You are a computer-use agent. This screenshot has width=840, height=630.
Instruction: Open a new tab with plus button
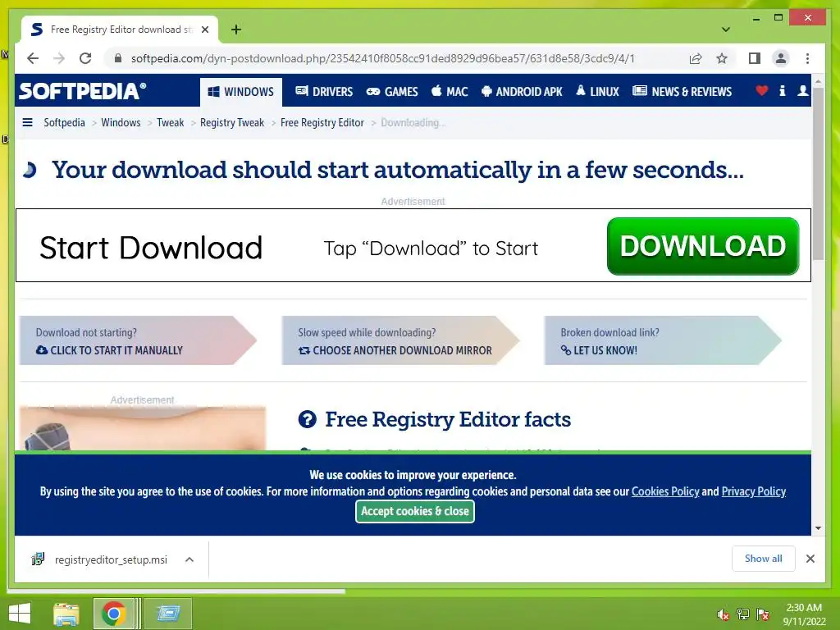click(235, 30)
